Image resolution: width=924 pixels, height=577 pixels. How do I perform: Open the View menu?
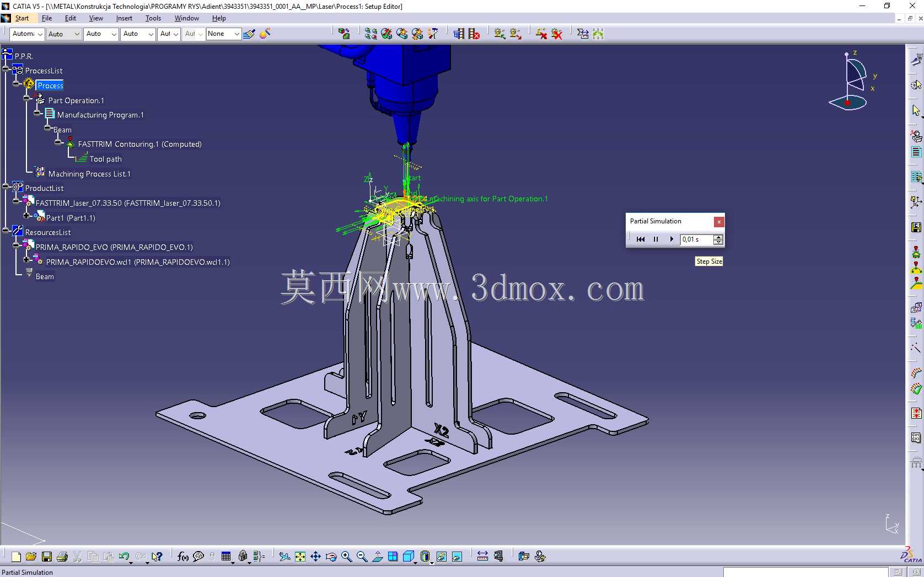[96, 18]
